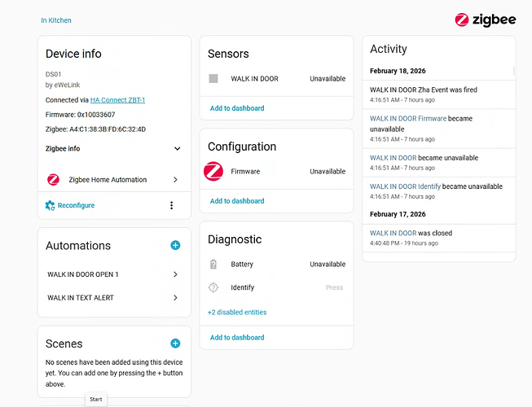Click the Battery diagnostic icon
Viewport: 532px width, 407px height.
[213, 265]
